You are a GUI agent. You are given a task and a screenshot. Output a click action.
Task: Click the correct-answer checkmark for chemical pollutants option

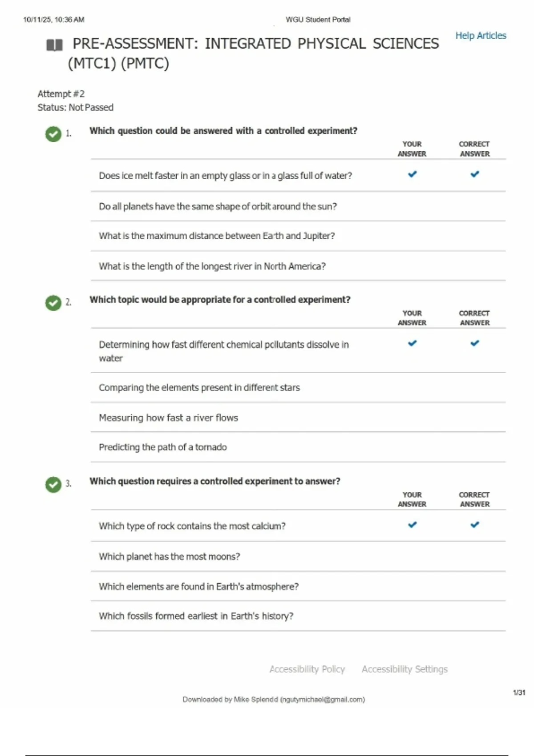click(x=475, y=343)
